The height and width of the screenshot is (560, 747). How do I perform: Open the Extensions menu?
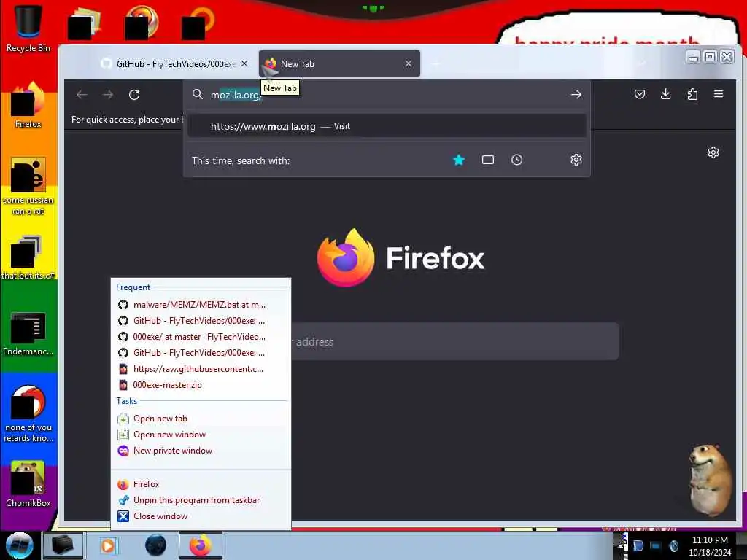692,94
